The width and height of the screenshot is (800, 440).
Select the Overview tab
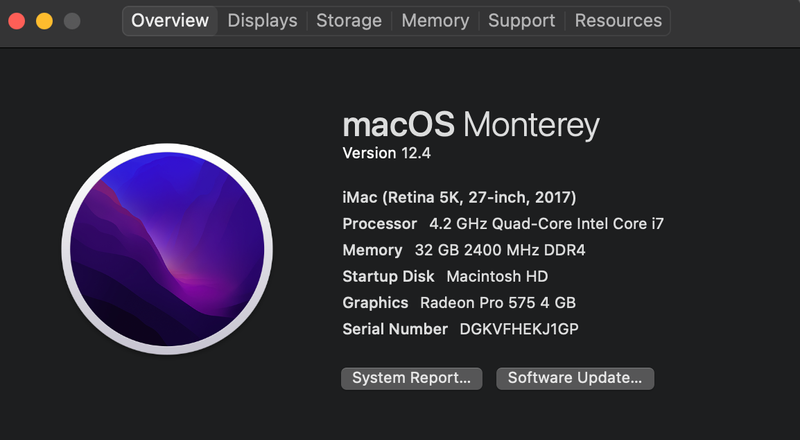(170, 20)
